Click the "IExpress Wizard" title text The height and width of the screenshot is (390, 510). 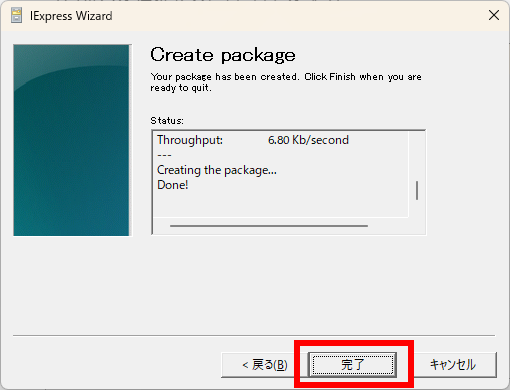[71, 16]
